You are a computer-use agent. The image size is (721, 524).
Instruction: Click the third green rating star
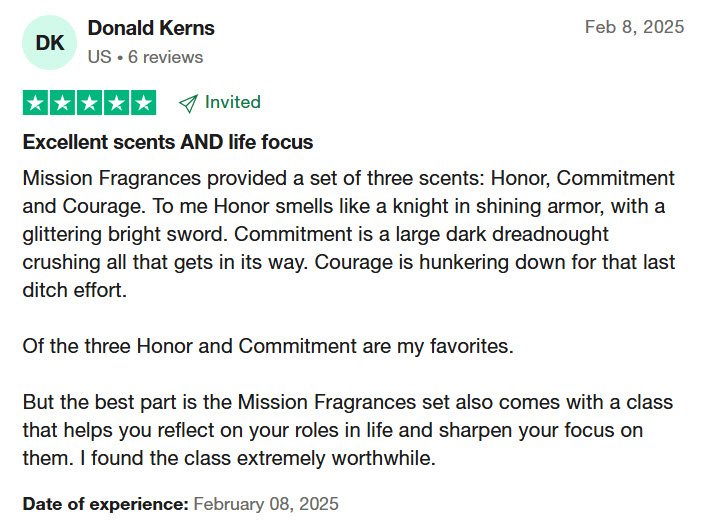[90, 103]
